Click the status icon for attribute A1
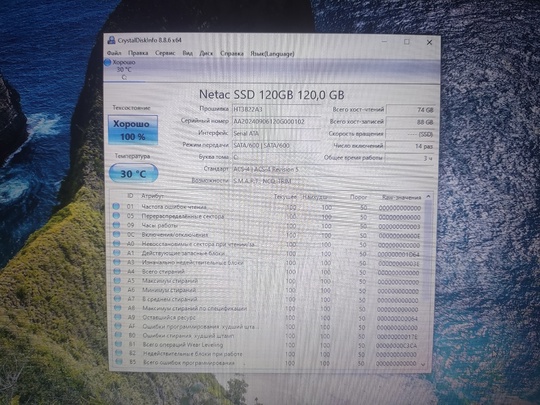 tap(117, 253)
